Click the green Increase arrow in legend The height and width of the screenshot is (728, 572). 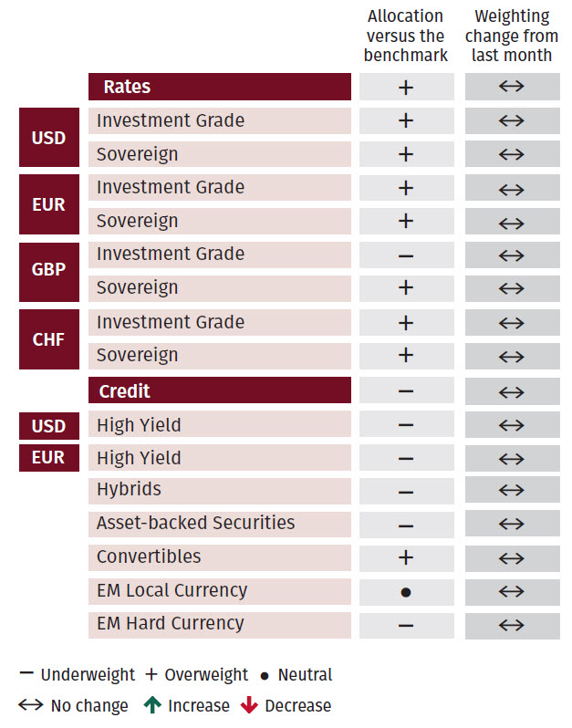(150, 705)
